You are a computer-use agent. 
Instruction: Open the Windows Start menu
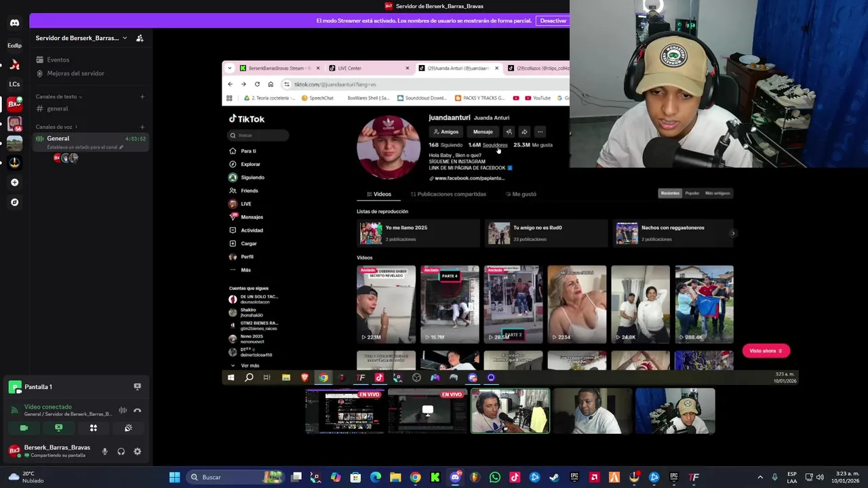tap(174, 477)
